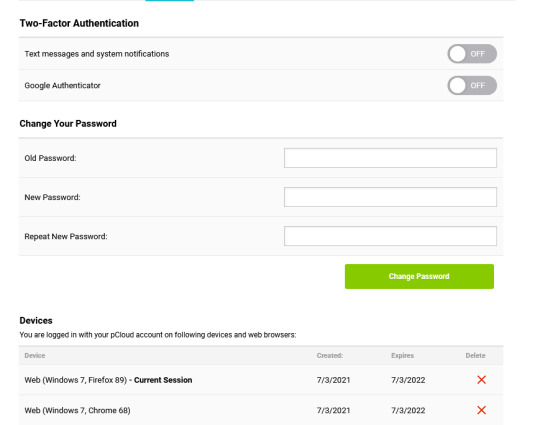540x425 pixels.
Task: Click the Change Your Password heading
Action: point(68,124)
